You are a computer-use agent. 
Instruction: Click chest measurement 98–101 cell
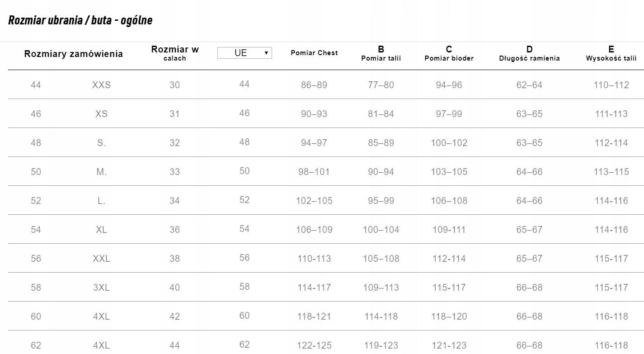314,171
